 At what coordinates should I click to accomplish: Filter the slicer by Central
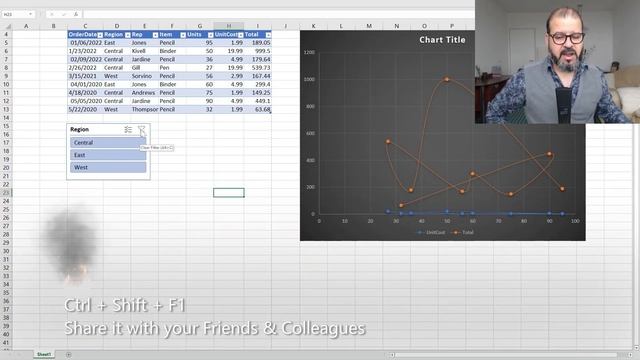[x=108, y=142]
